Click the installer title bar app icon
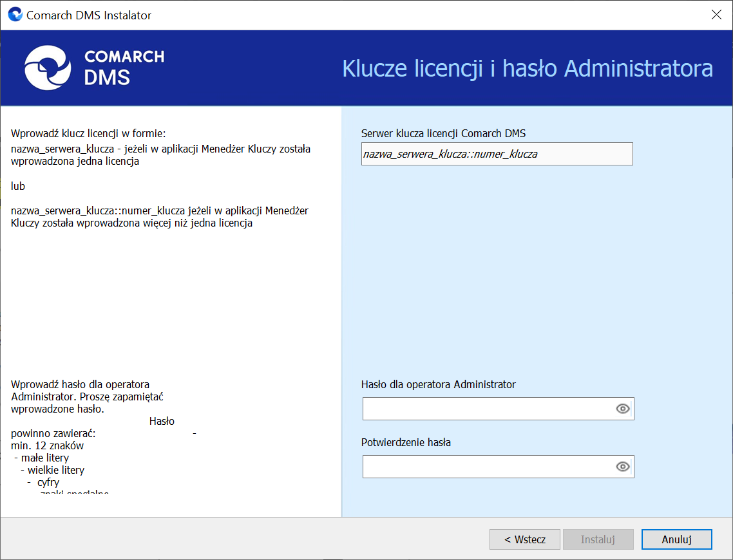733x560 pixels. (15, 14)
